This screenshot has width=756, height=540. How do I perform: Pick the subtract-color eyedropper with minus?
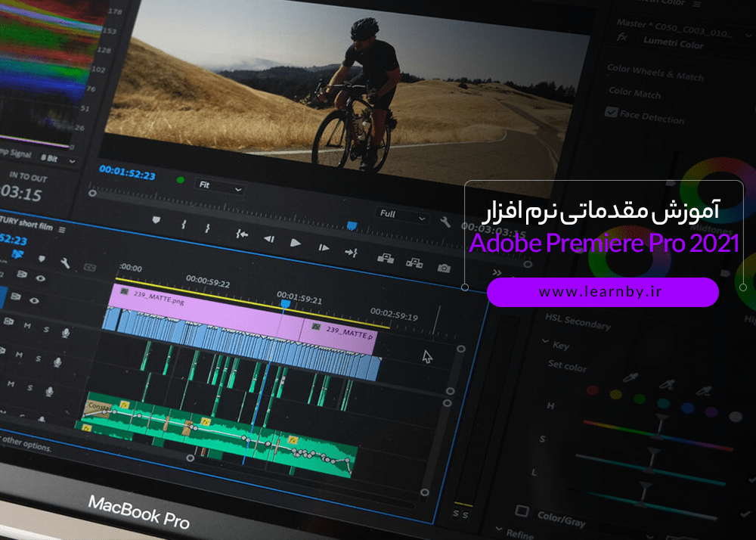[703, 390]
